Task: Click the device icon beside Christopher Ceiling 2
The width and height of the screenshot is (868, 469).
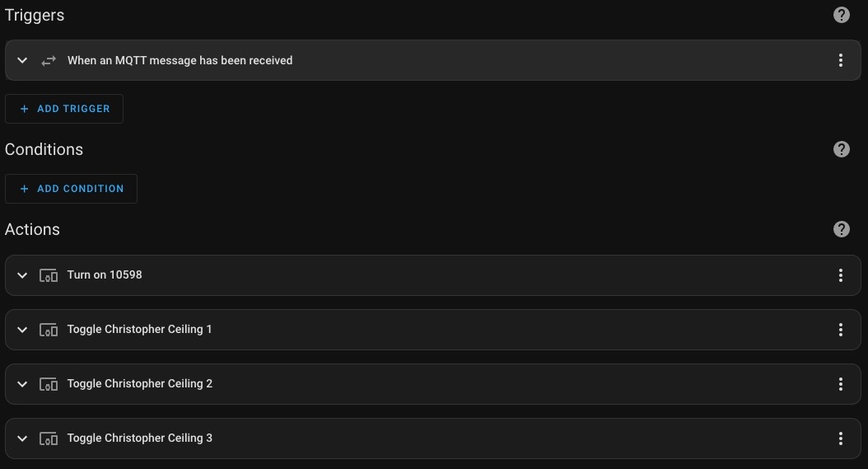Action: 49,384
